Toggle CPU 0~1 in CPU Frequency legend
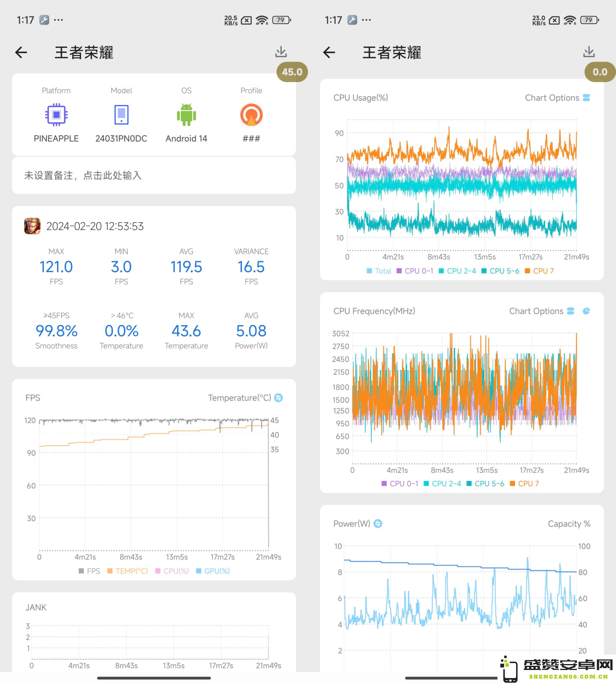The image size is (616, 684). pyautogui.click(x=400, y=483)
